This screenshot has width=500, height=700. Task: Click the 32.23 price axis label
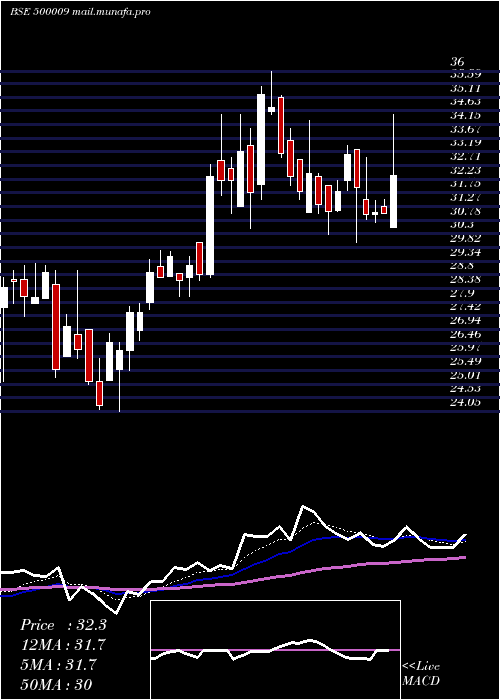point(465,171)
